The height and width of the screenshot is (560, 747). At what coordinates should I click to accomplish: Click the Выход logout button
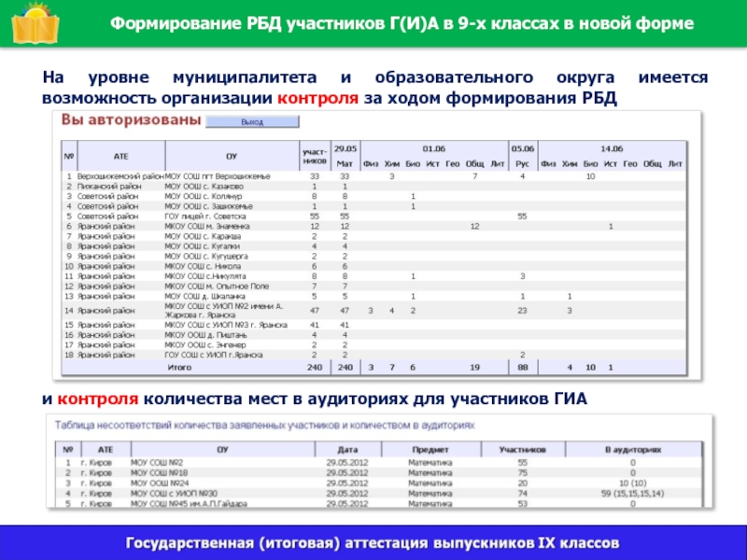pyautogui.click(x=252, y=122)
